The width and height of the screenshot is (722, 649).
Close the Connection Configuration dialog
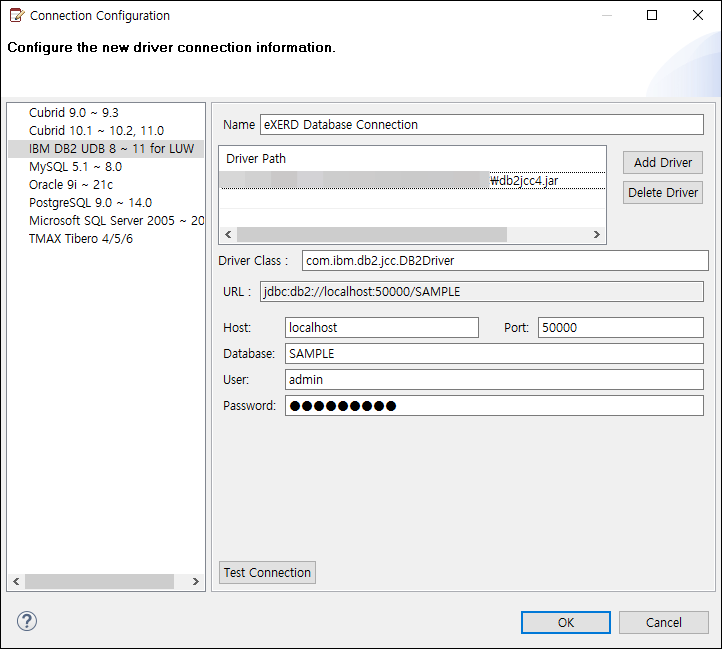[x=698, y=15]
